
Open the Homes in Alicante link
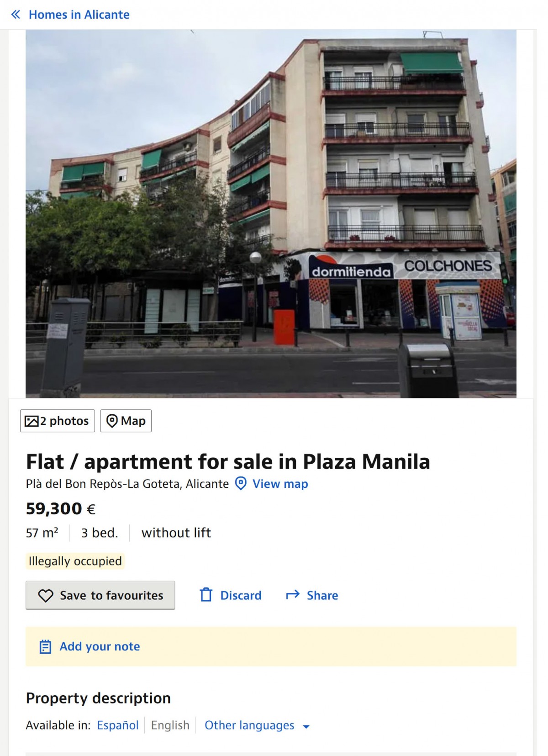[x=79, y=15]
